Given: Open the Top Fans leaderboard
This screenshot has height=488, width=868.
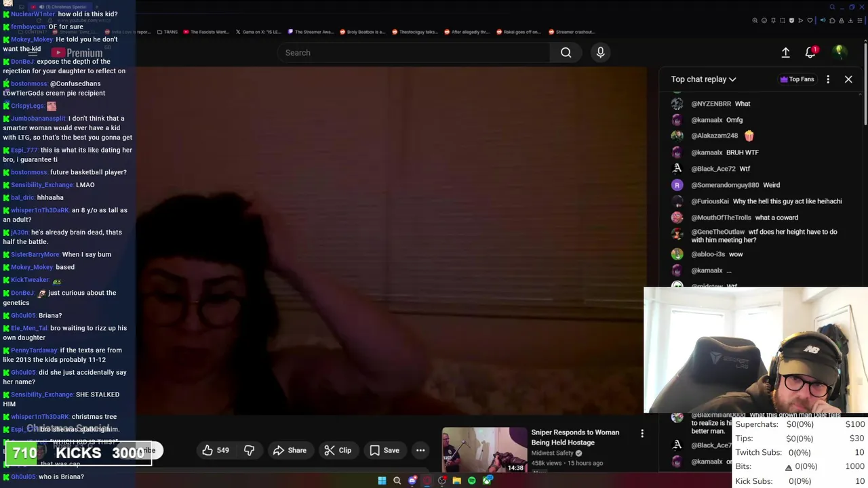Looking at the screenshot, I should pyautogui.click(x=797, y=79).
